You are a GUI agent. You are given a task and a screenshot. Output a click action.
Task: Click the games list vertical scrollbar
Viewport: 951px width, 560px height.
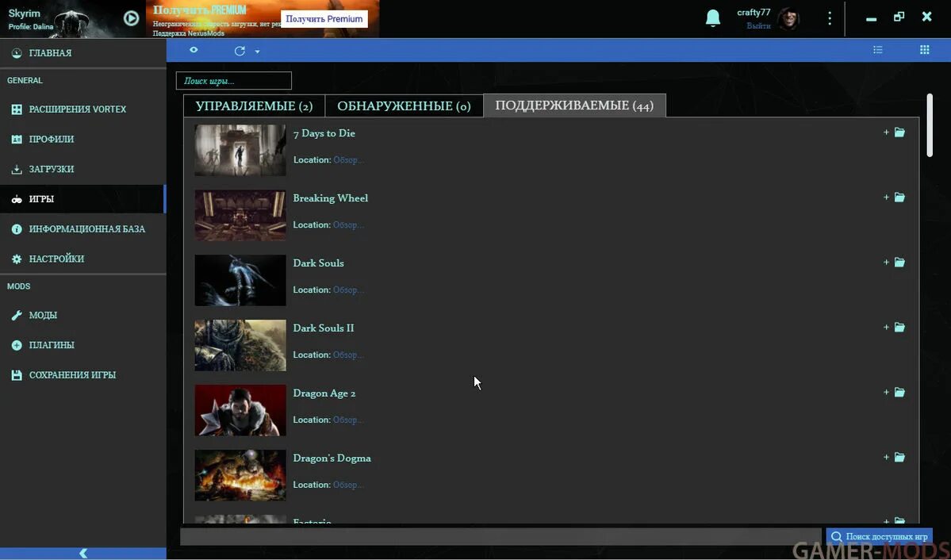(930, 125)
